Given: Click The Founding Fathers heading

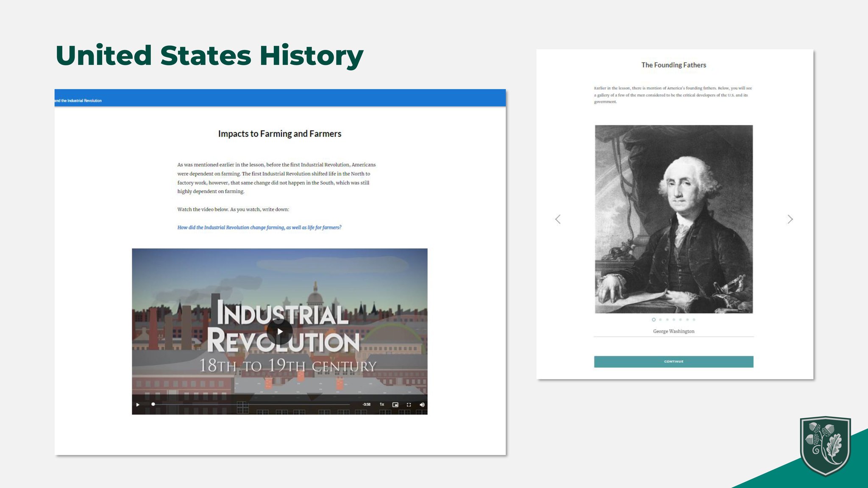Looking at the screenshot, I should (x=673, y=65).
